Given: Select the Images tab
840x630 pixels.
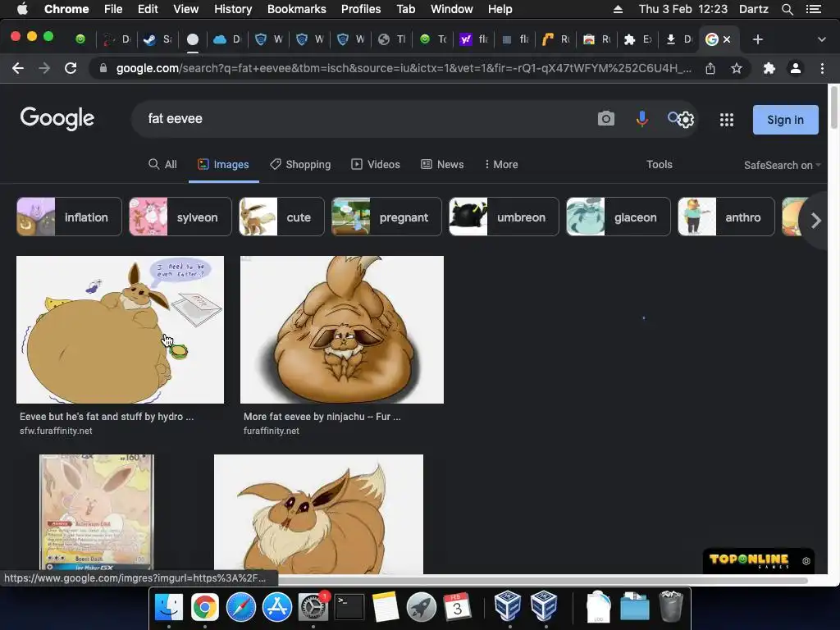Looking at the screenshot, I should (223, 164).
